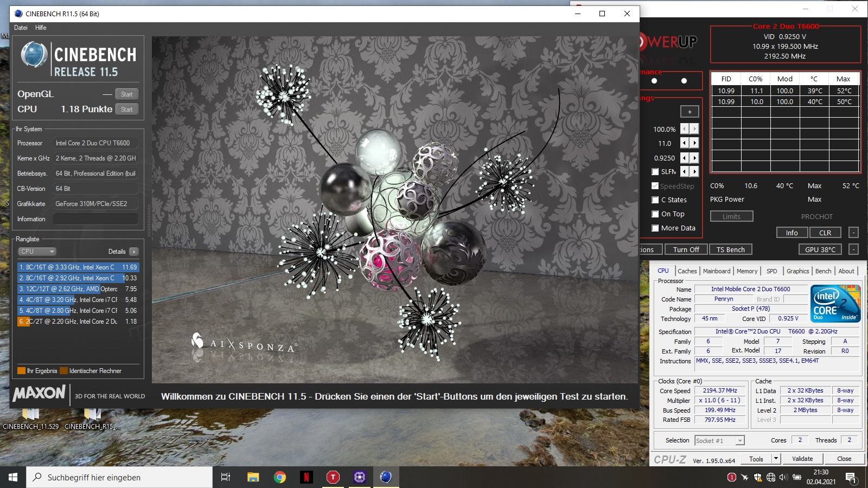
Task: Enable the More Data checkbox
Action: pos(655,228)
